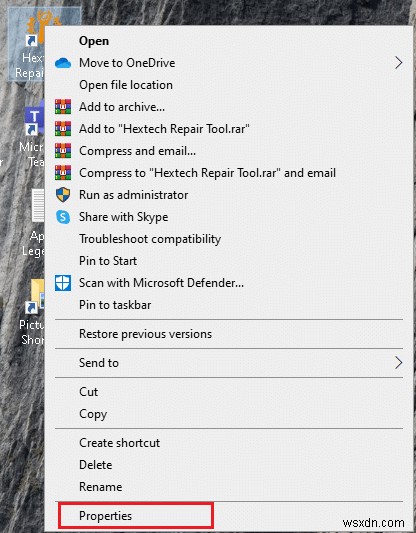This screenshot has width=416, height=533.
Task: Click WinRAR icon beside Add to archive
Action: click(x=63, y=107)
